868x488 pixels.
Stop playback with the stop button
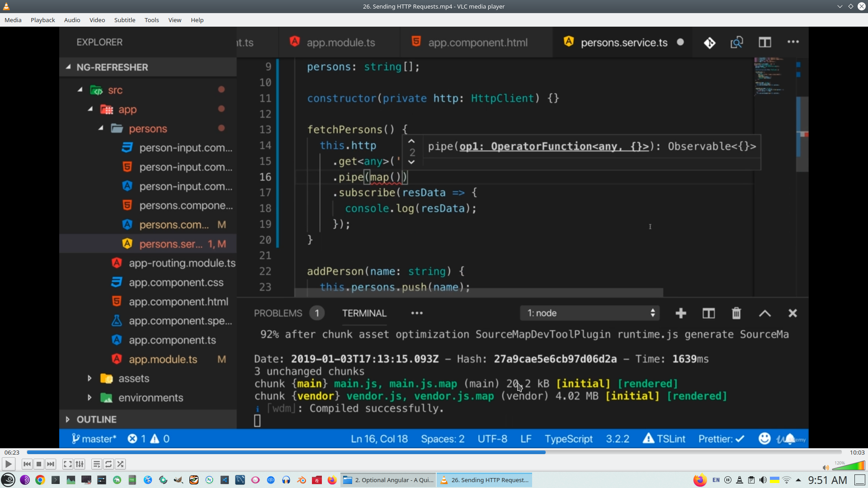pos(39,464)
